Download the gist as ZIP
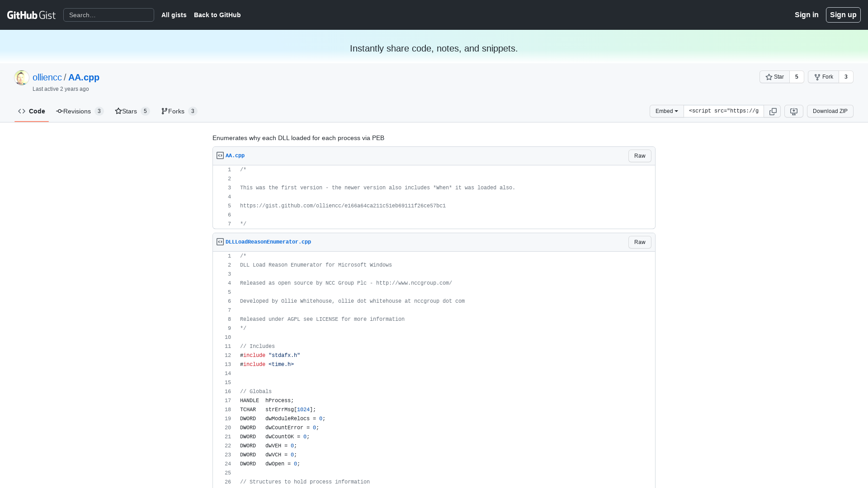 830,111
